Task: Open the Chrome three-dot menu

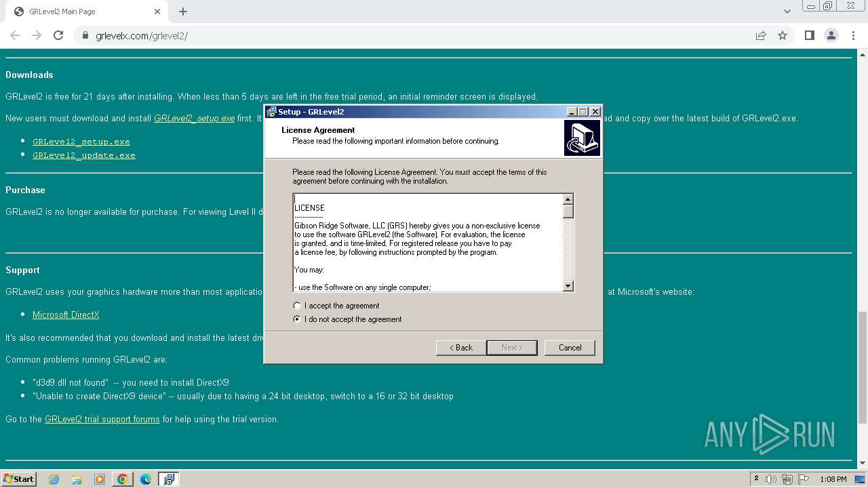Action: pyautogui.click(x=854, y=35)
